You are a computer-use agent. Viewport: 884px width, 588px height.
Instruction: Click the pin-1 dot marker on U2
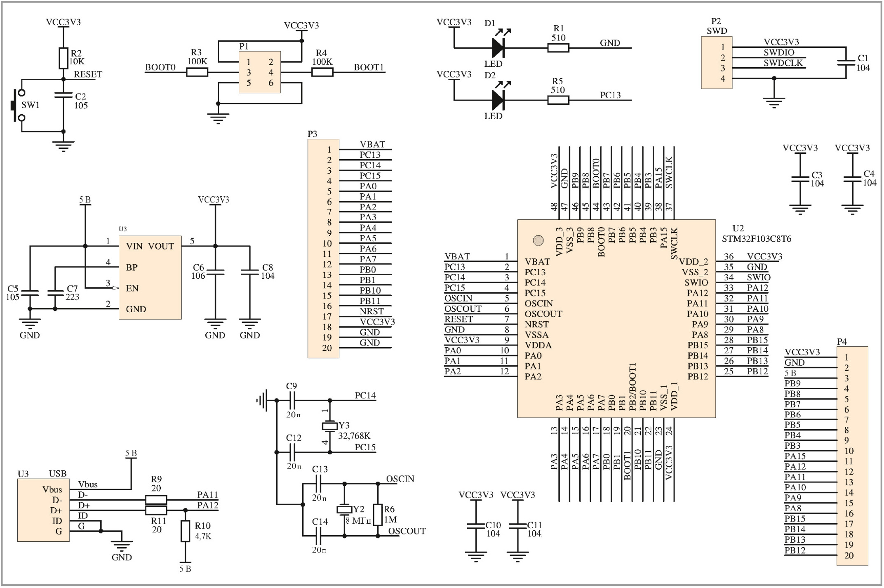point(538,240)
